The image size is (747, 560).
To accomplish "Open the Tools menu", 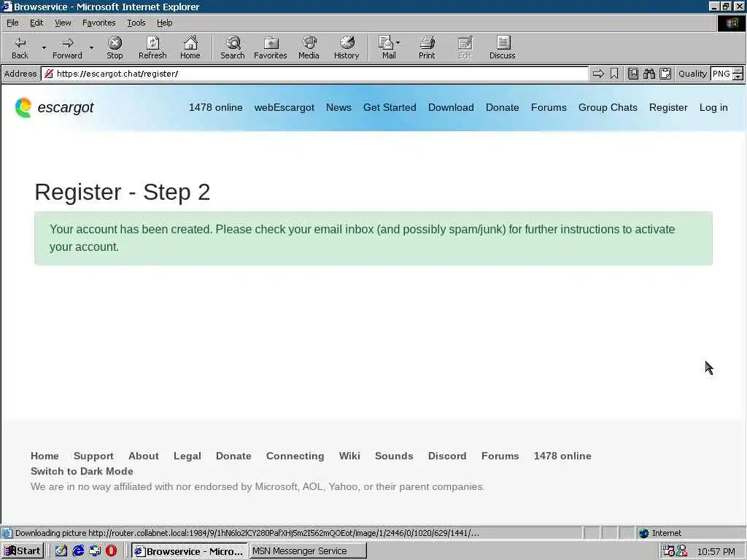I will 136,23.
